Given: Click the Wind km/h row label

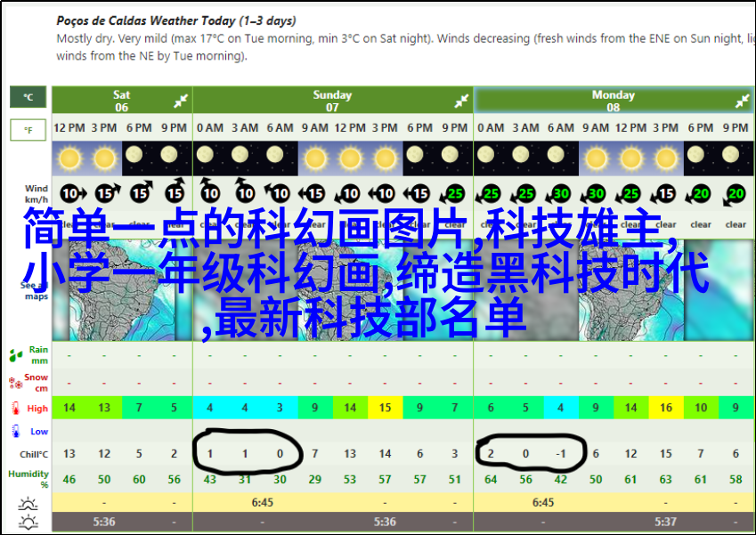Looking at the screenshot, I should [37, 194].
